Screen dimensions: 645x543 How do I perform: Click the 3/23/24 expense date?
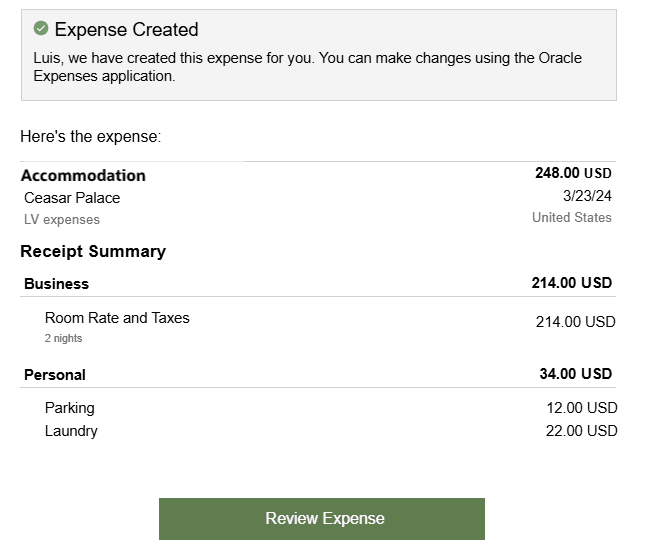[x=587, y=196]
